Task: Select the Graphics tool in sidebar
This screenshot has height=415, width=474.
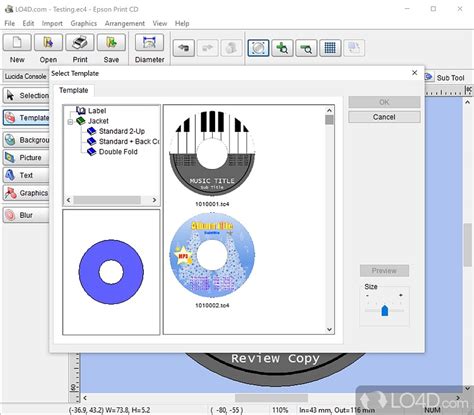Action: pyautogui.click(x=26, y=193)
